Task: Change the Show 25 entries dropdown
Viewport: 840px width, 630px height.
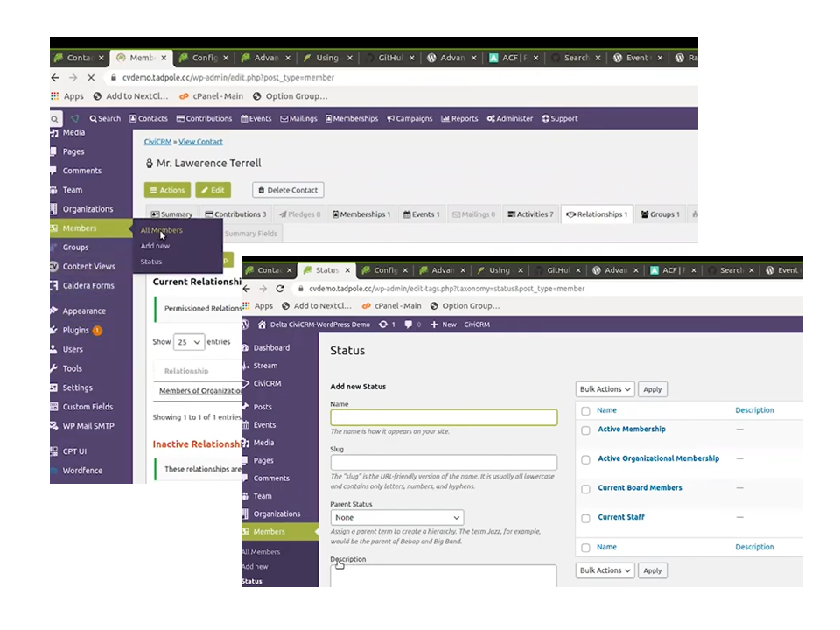Action: 189,342
